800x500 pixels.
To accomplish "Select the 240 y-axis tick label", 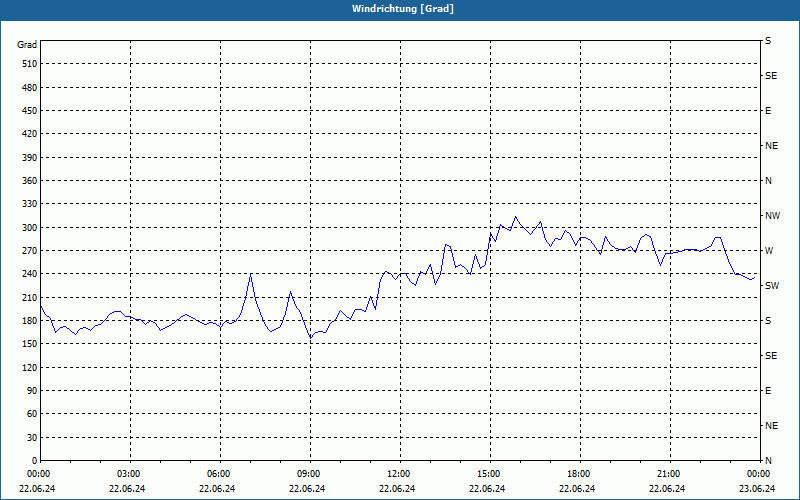I will [x=30, y=274].
